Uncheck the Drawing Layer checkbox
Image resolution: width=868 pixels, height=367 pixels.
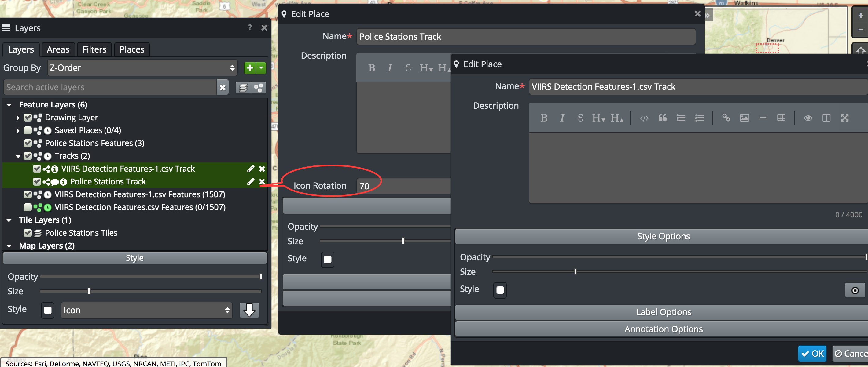(28, 118)
